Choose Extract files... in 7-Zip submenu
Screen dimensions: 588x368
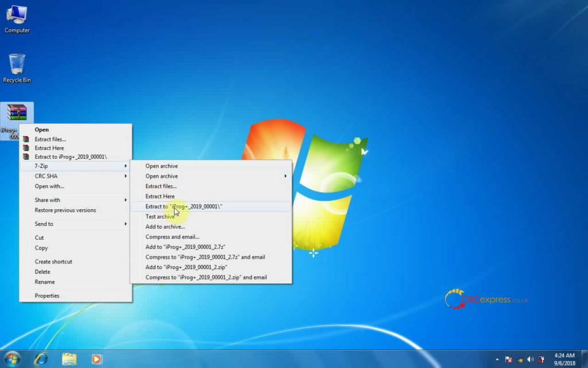(211, 186)
